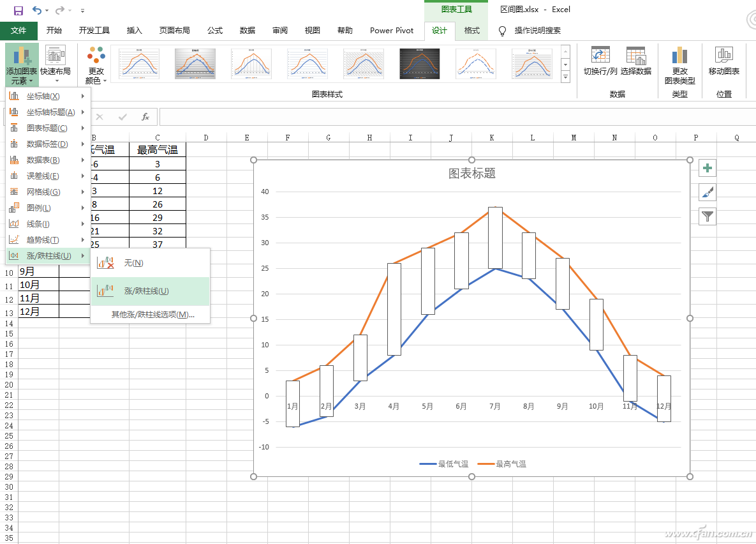Image resolution: width=756 pixels, height=544 pixels.
Task: Select Up/Down Bars option in submenu
Action: pyautogui.click(x=151, y=291)
